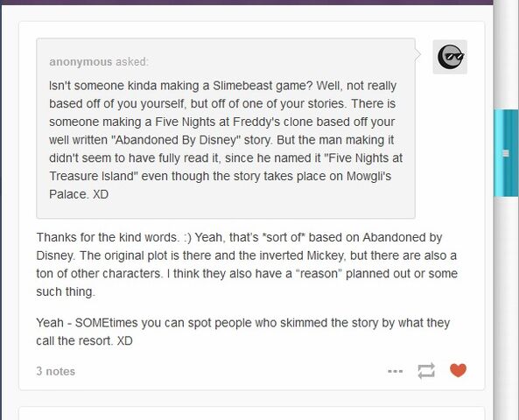
Task: Click the teal scrollbar thumb
Action: point(506,153)
